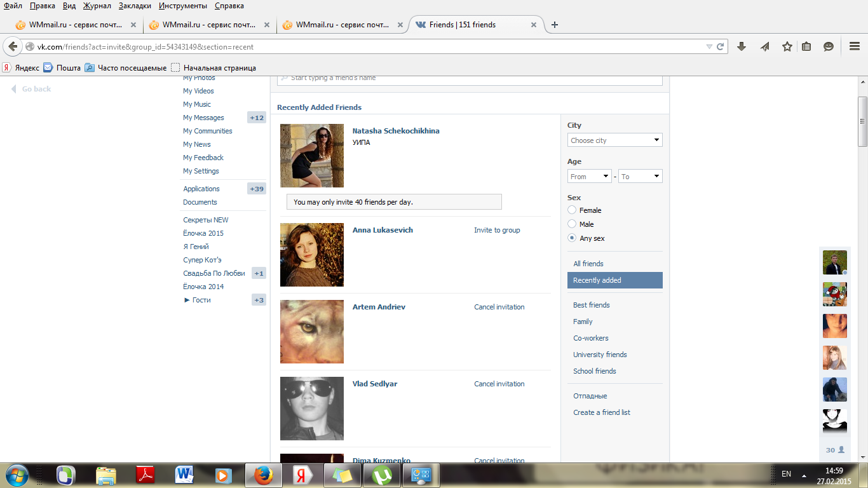The width and height of the screenshot is (868, 488).
Task: Open the Файл menu
Action: click(x=13, y=6)
